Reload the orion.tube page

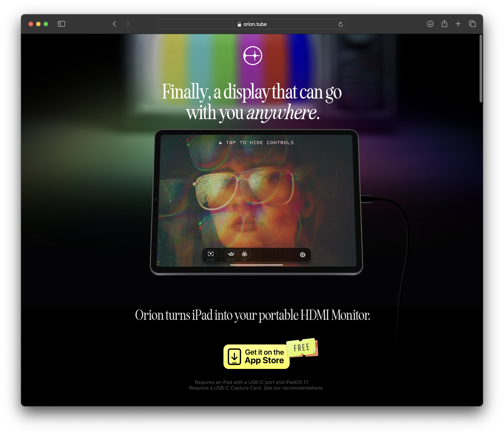coord(340,24)
